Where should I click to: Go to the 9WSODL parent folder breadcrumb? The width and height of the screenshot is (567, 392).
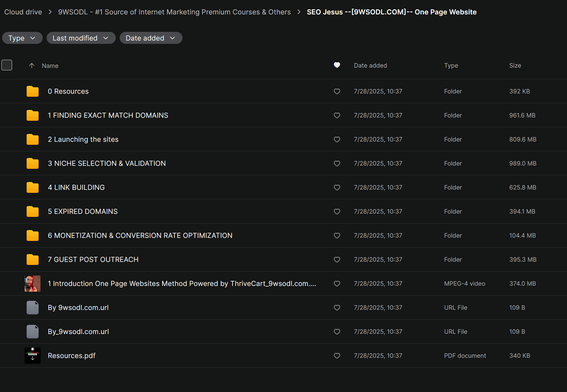[x=174, y=12]
